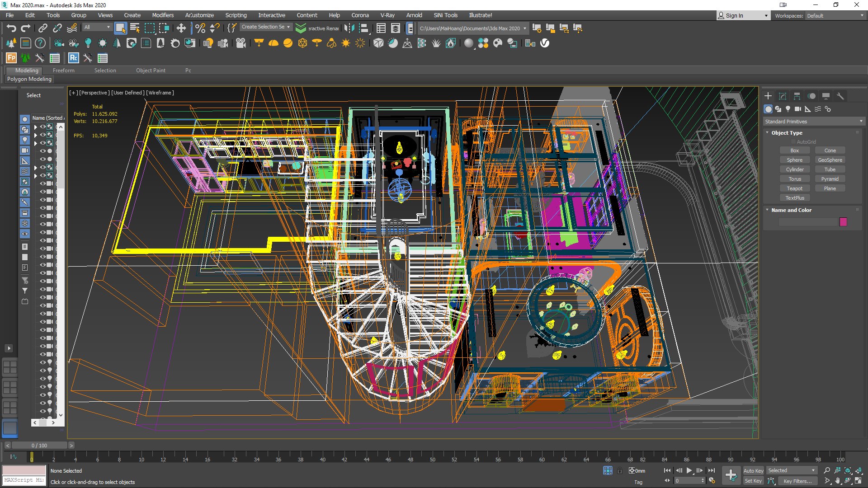
Task: Toggle visibility eye of first scene explorer item
Action: [x=43, y=127]
